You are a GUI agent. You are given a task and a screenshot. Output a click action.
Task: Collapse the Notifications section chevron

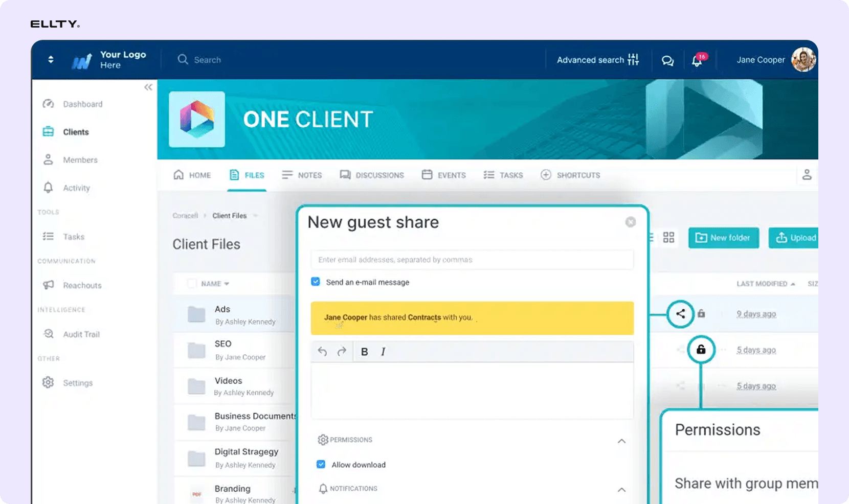(621, 490)
